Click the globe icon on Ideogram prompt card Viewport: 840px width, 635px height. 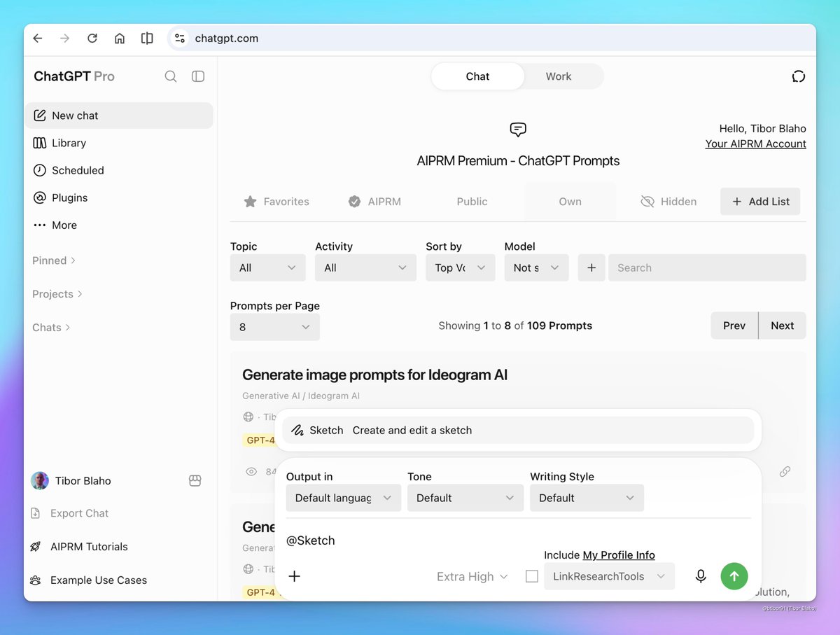[x=248, y=417]
